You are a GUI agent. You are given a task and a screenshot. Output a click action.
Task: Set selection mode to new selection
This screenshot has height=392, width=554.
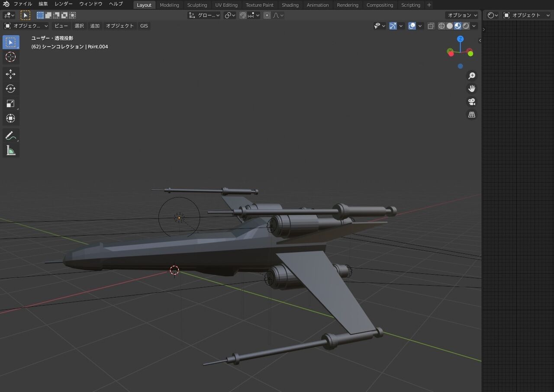click(x=40, y=15)
